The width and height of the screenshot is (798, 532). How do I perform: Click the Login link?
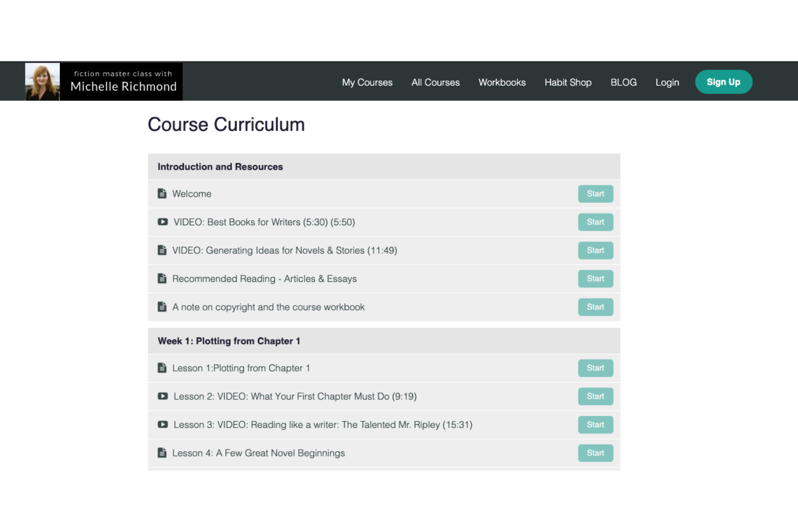[667, 82]
